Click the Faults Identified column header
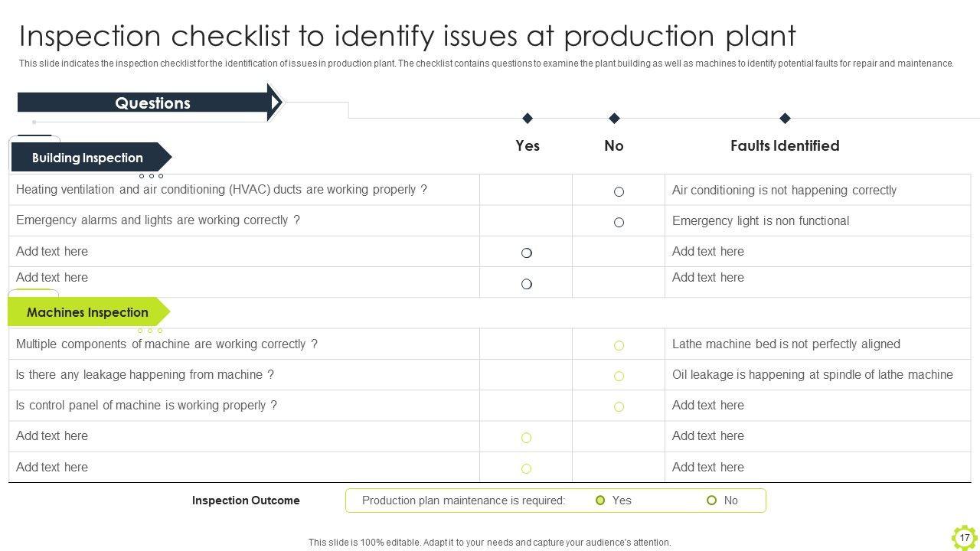980x551 pixels. 785,145
